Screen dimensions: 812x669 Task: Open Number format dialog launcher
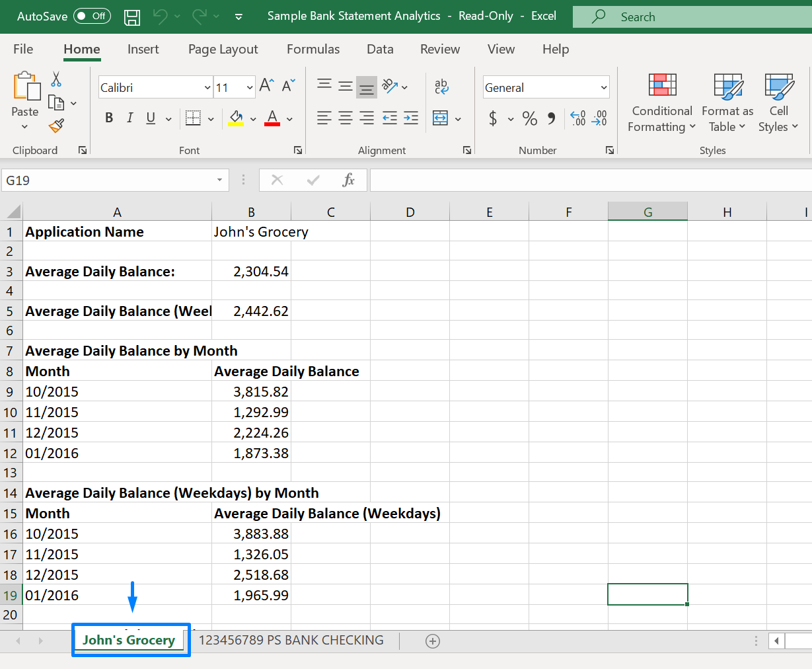[x=610, y=150]
